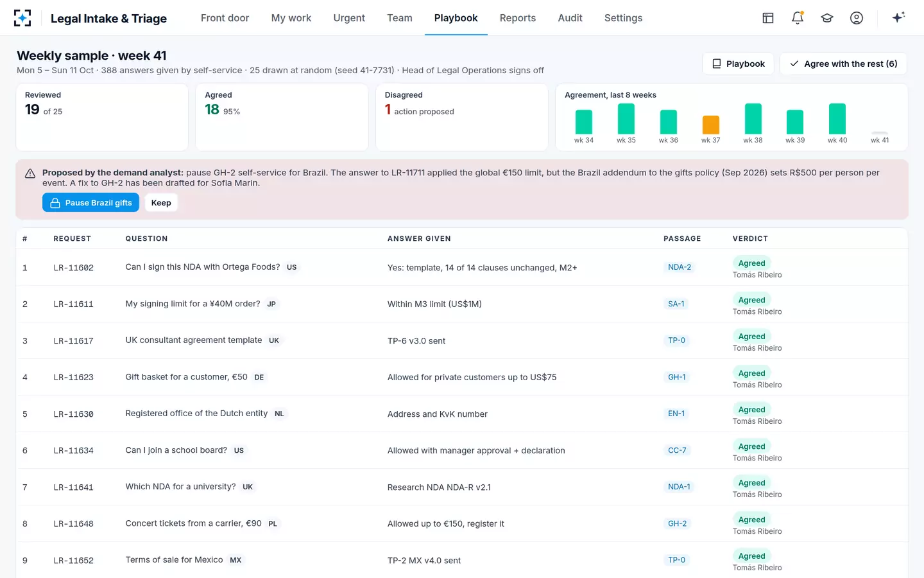Click the Pause Brazil gifts button
The image size is (924, 578).
90,203
